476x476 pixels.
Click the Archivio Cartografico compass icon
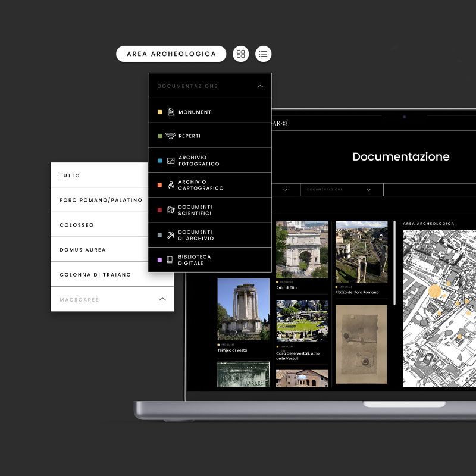coord(171,185)
